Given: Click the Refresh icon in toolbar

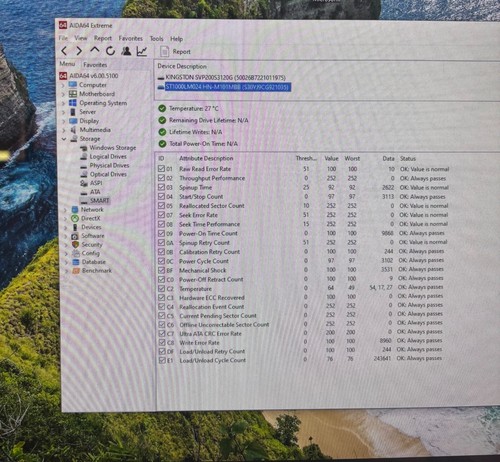Looking at the screenshot, I should (x=110, y=51).
